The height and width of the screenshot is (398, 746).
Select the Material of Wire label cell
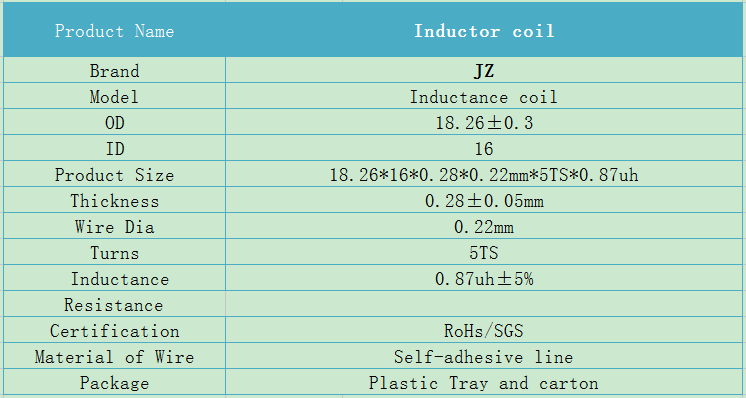[114, 356]
